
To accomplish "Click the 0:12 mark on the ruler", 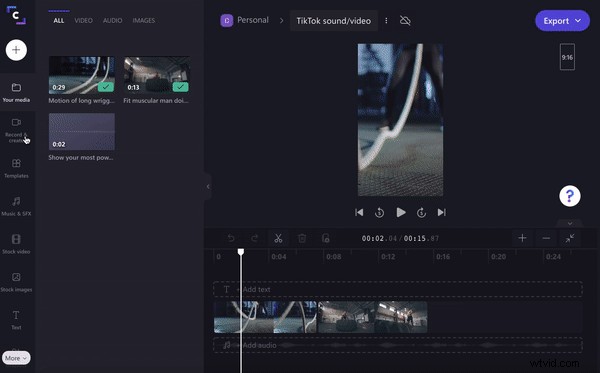I will (388, 257).
